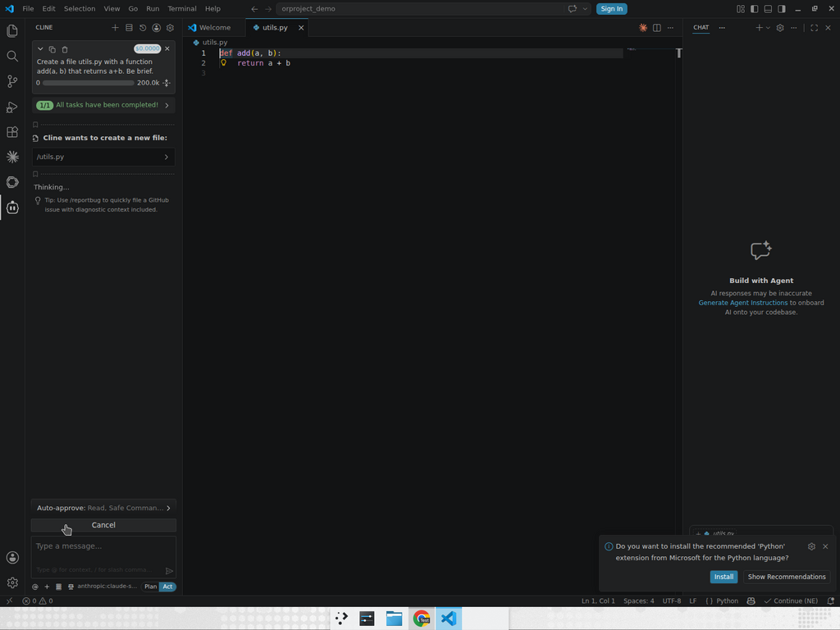This screenshot has width=840, height=630.
Task: Click the send message arrow icon
Action: pos(169,571)
